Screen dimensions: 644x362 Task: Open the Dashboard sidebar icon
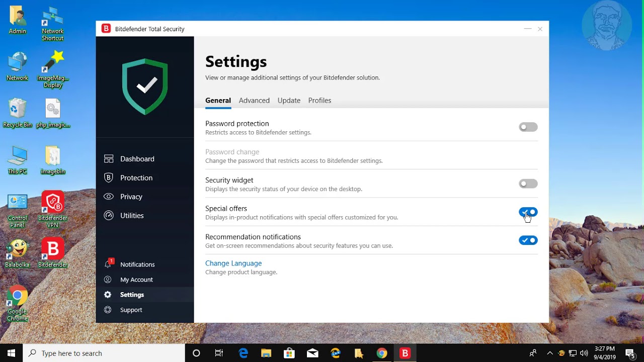pyautogui.click(x=108, y=159)
